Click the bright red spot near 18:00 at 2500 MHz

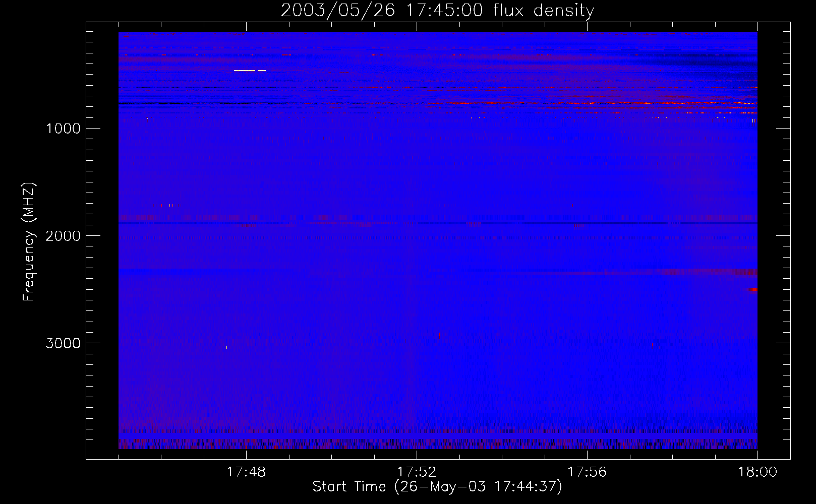pyautogui.click(x=753, y=289)
